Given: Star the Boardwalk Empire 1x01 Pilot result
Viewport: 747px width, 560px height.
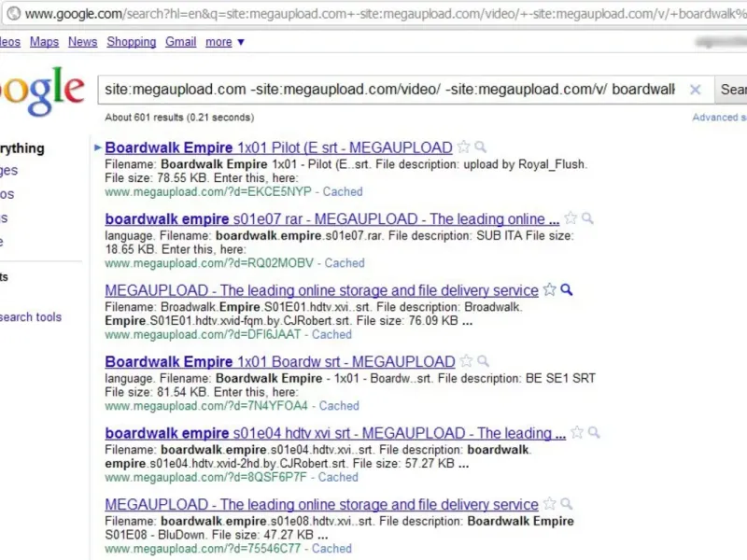Looking at the screenshot, I should 463,147.
